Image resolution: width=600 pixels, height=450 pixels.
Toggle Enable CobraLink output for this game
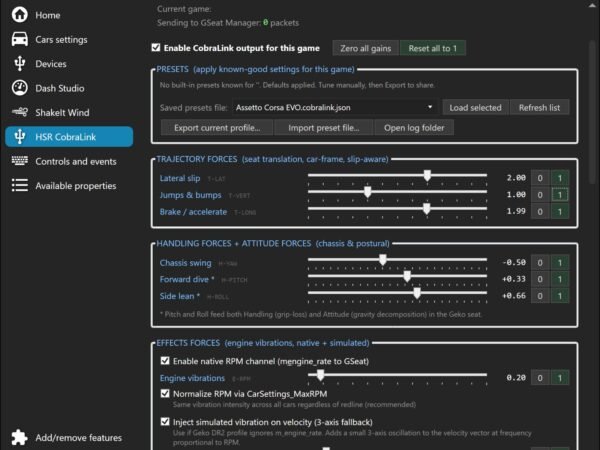pyautogui.click(x=156, y=47)
